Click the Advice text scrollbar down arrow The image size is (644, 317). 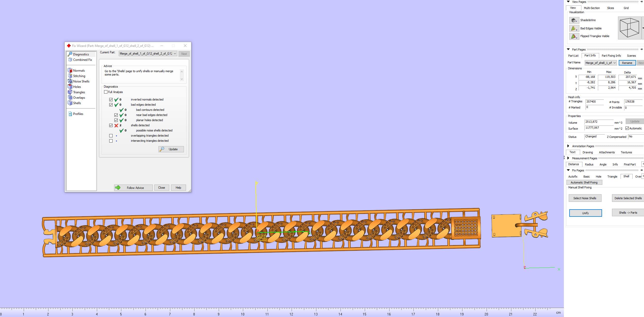(182, 79)
